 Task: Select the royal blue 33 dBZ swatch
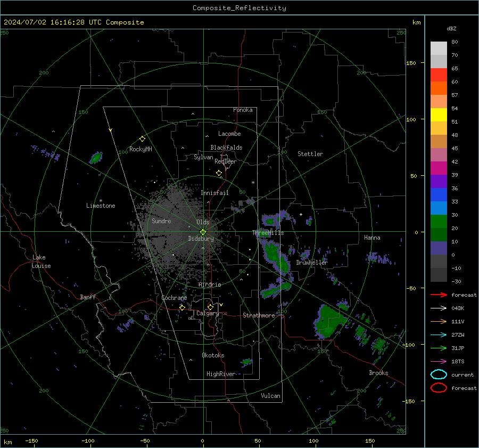[439, 195]
